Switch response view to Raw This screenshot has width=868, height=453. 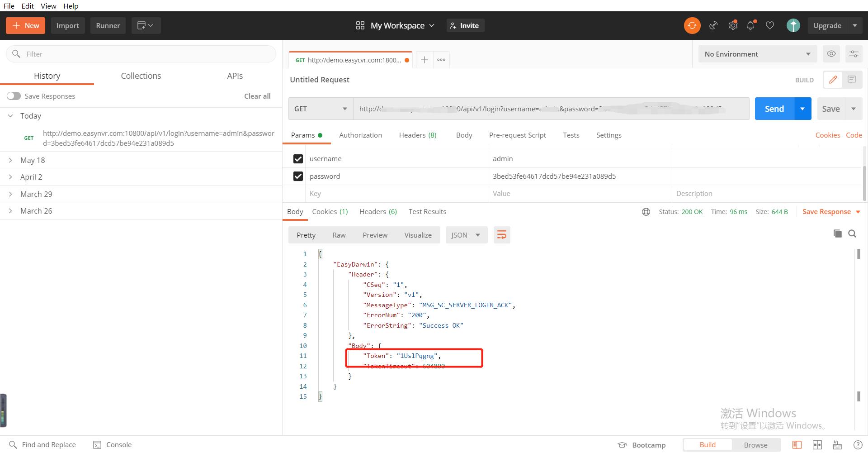pyautogui.click(x=339, y=235)
